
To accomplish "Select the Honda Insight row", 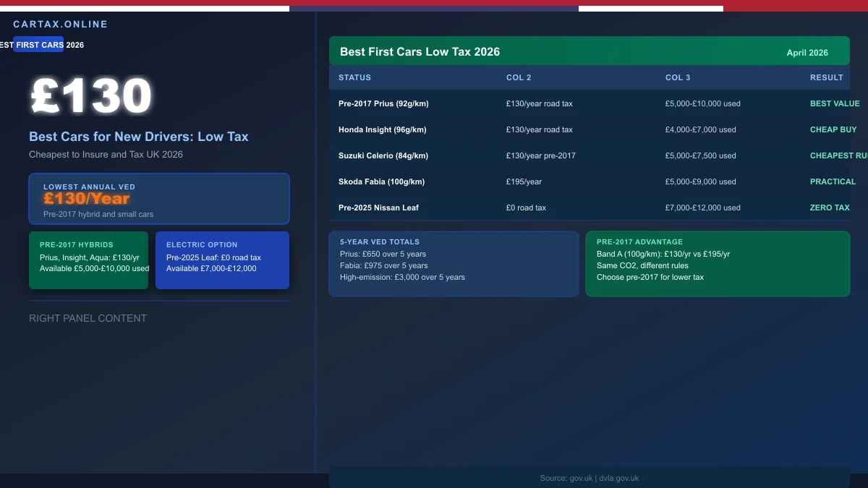I will tap(506, 129).
